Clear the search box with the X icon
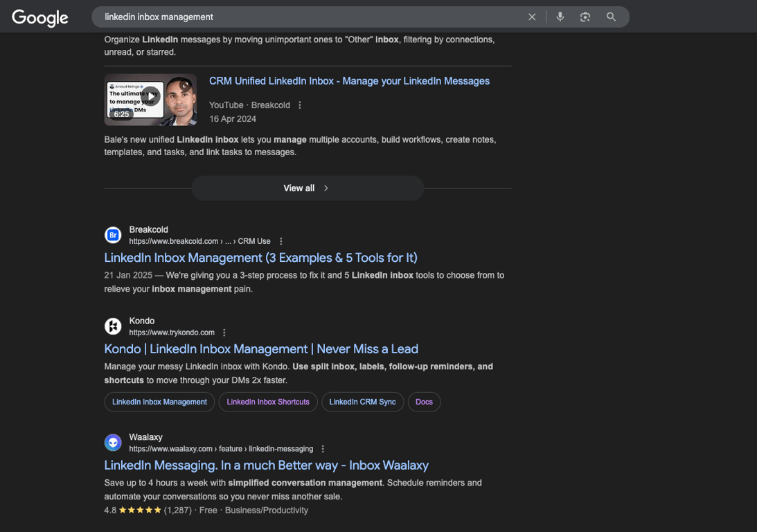 [532, 17]
